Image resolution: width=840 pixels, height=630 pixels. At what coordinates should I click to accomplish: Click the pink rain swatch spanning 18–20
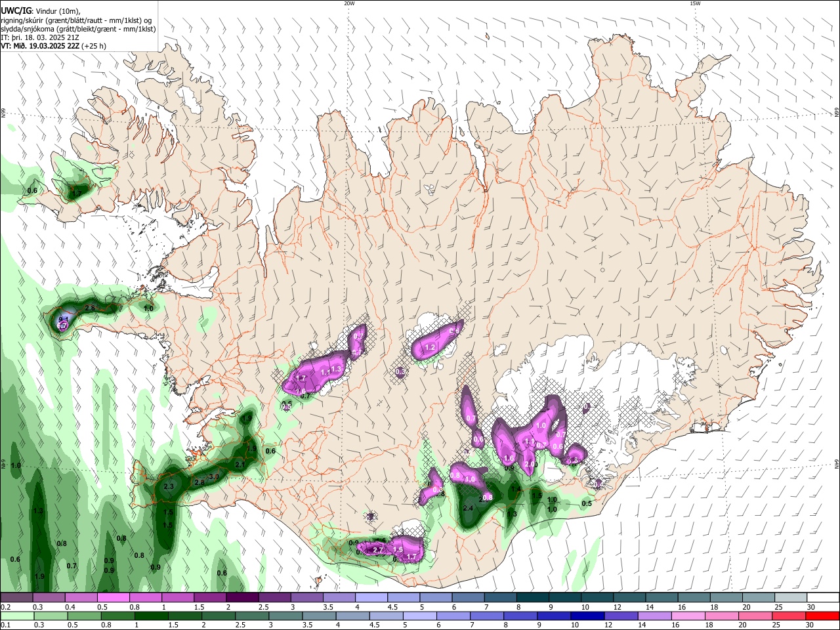click(721, 616)
